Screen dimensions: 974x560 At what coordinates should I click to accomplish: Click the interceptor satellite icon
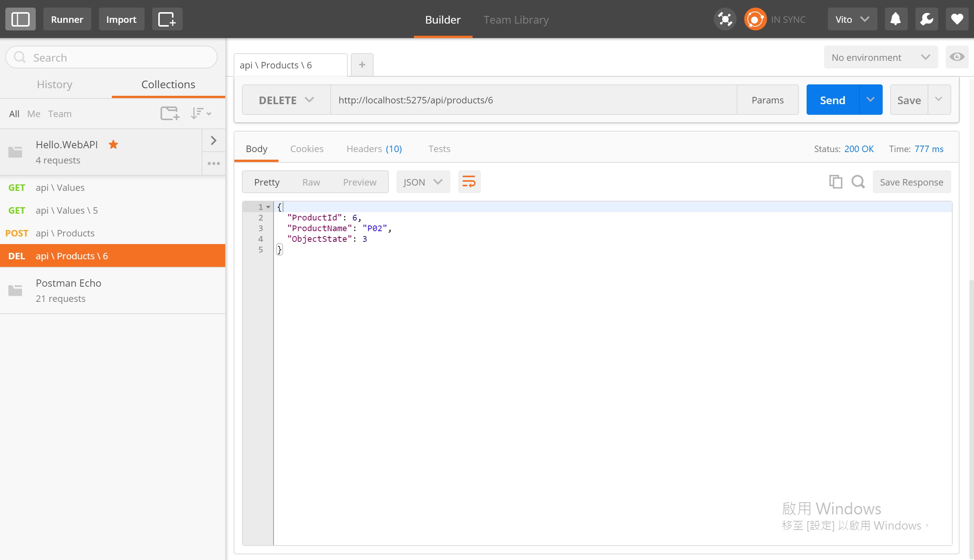coord(725,19)
